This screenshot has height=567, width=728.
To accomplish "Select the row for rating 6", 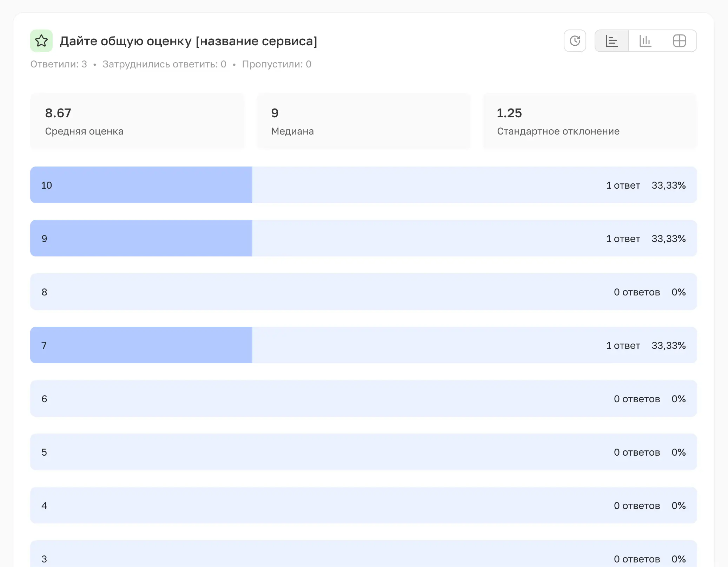I will 363,398.
